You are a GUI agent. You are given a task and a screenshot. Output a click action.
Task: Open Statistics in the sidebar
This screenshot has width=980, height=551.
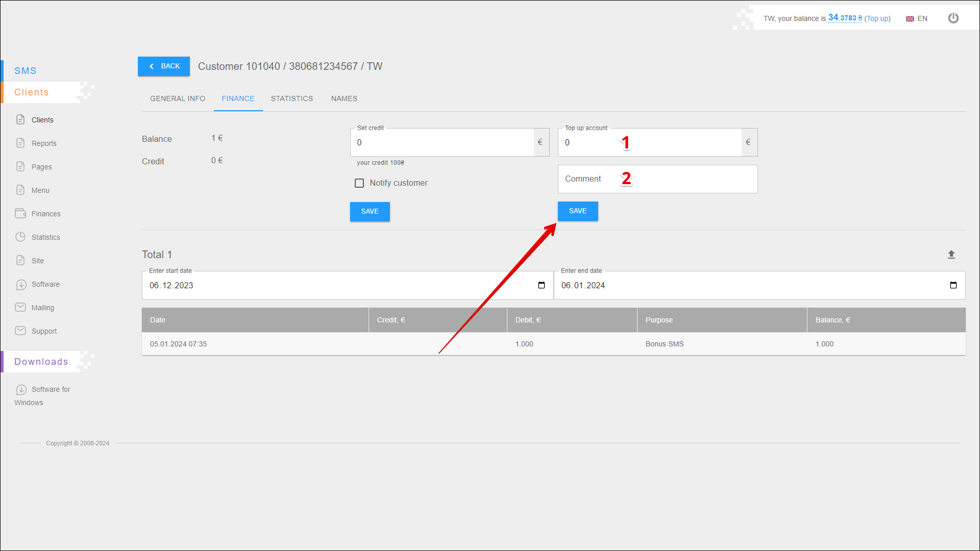(x=45, y=237)
